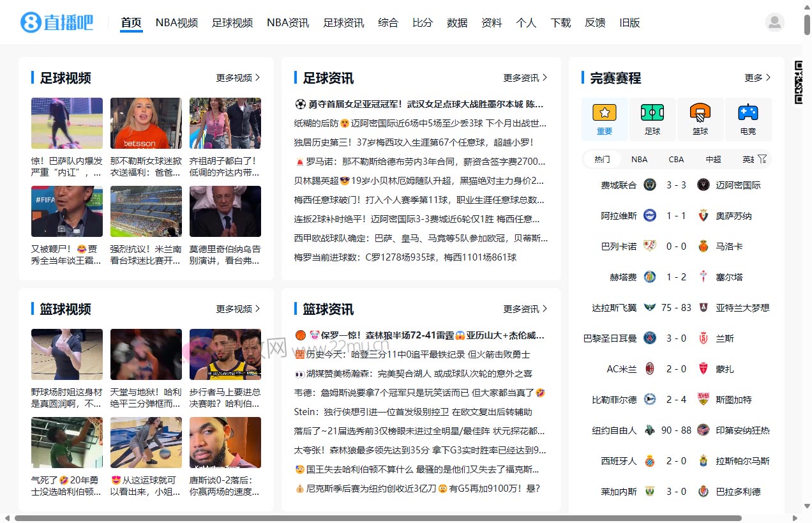The width and height of the screenshot is (812, 523).
Task: Switch to the NBA视频 navigation tab
Action: 176,22
